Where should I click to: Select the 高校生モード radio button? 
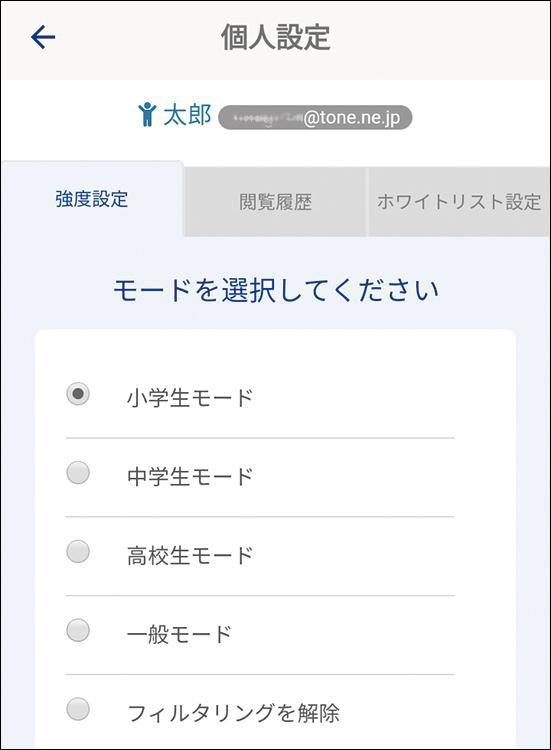click(x=78, y=551)
